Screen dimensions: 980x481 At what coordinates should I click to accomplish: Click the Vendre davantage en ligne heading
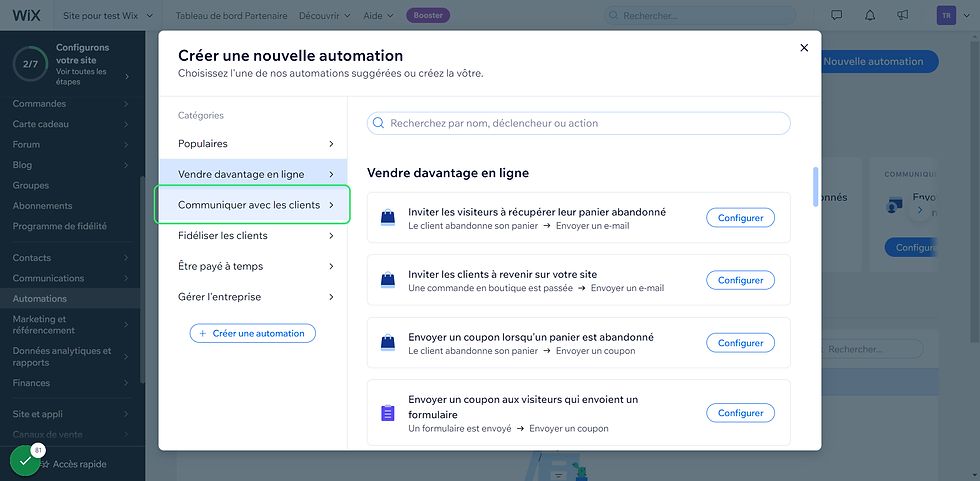coord(448,173)
